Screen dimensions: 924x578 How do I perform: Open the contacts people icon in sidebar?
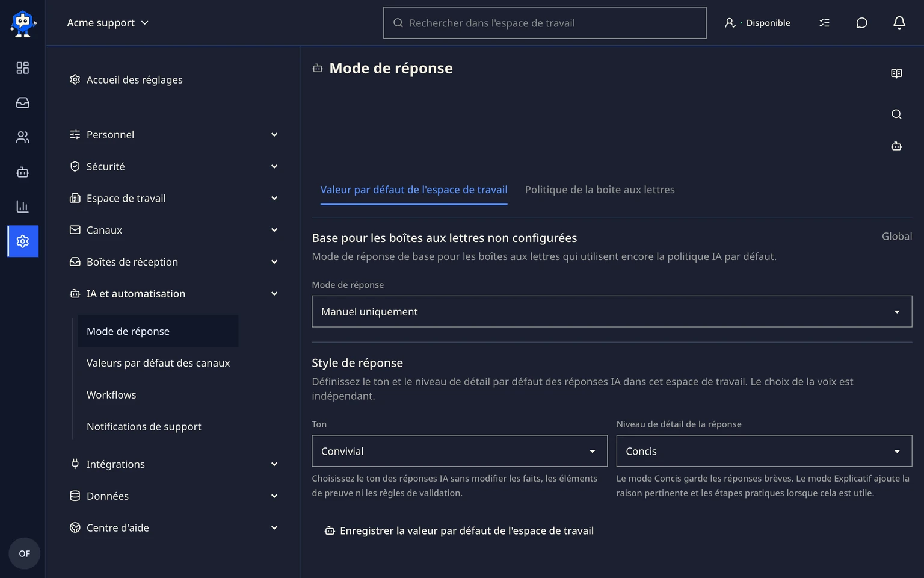pyautogui.click(x=23, y=137)
